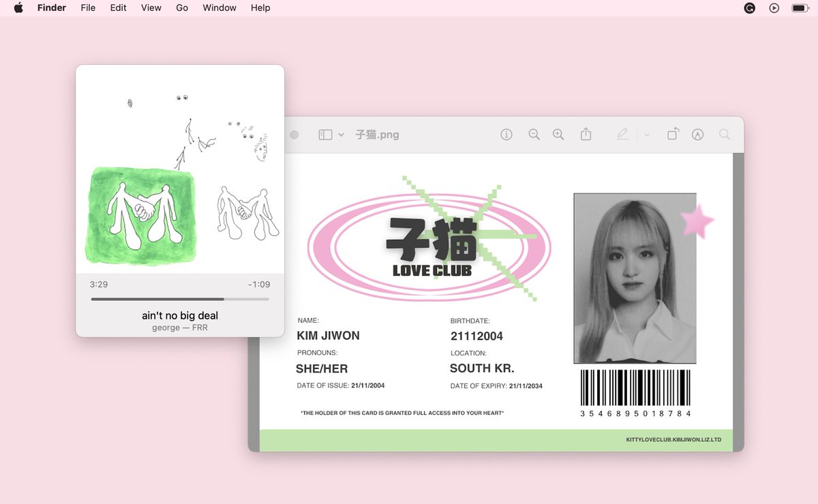Viewport: 818px width, 504px height.
Task: Click the barcode number 354689501 8784
Action: point(635,413)
